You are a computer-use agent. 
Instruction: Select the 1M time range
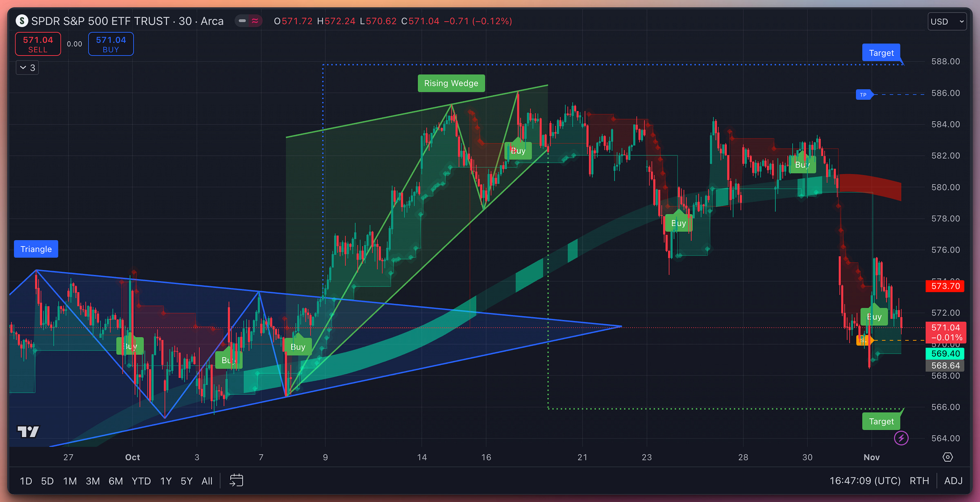pyautogui.click(x=70, y=481)
